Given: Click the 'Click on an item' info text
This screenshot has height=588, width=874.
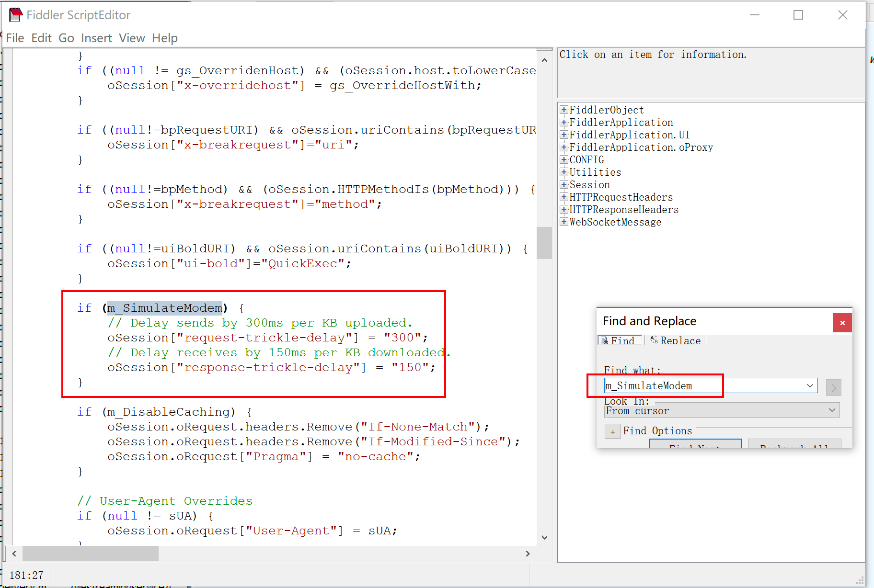Looking at the screenshot, I should tap(653, 55).
